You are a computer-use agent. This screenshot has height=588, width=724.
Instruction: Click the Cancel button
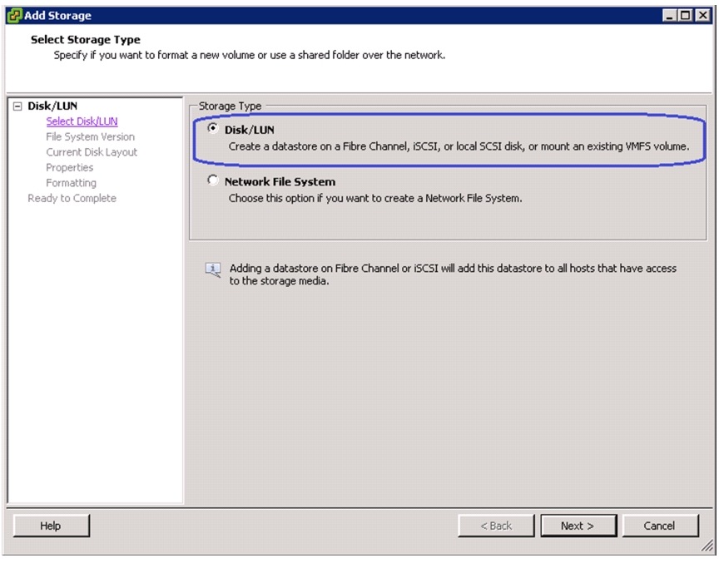click(660, 526)
